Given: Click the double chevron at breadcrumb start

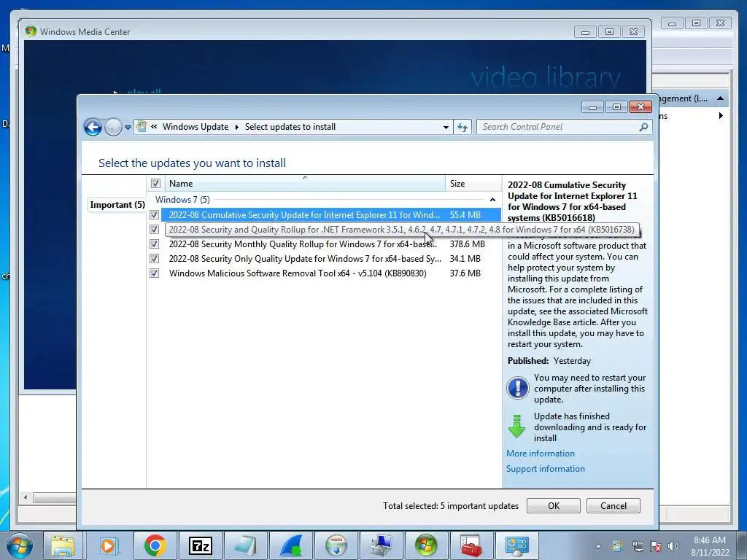Looking at the screenshot, I should click(154, 127).
